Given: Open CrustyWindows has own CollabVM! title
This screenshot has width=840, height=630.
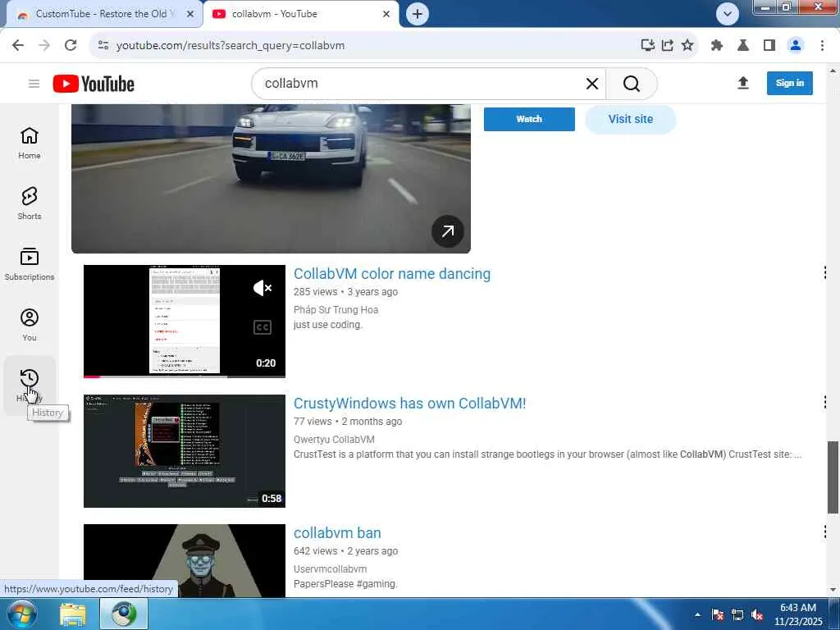Looking at the screenshot, I should point(410,404).
